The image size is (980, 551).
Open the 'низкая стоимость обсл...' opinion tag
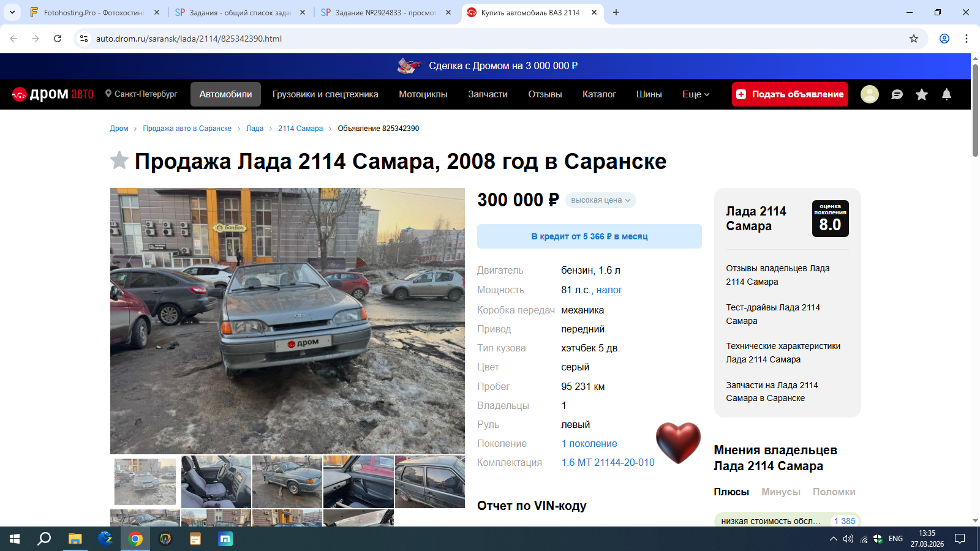point(787,520)
